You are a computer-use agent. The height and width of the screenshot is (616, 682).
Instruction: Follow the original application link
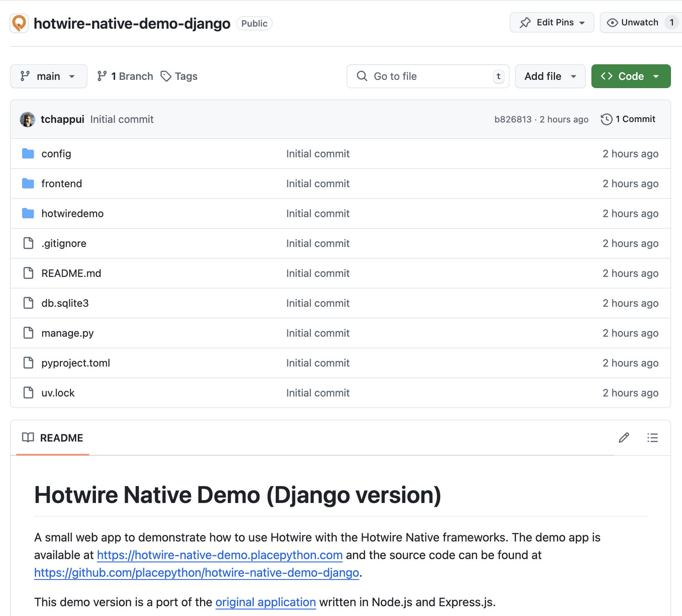click(266, 602)
